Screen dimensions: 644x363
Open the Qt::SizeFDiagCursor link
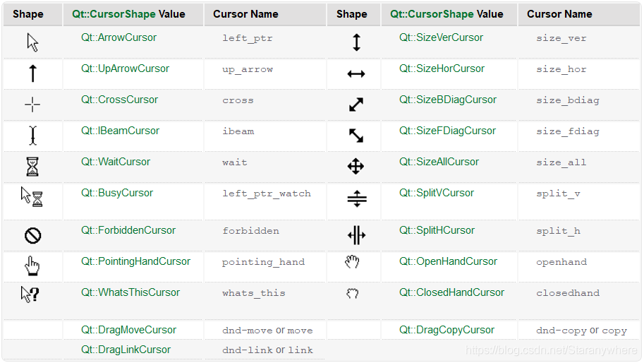[x=447, y=131]
